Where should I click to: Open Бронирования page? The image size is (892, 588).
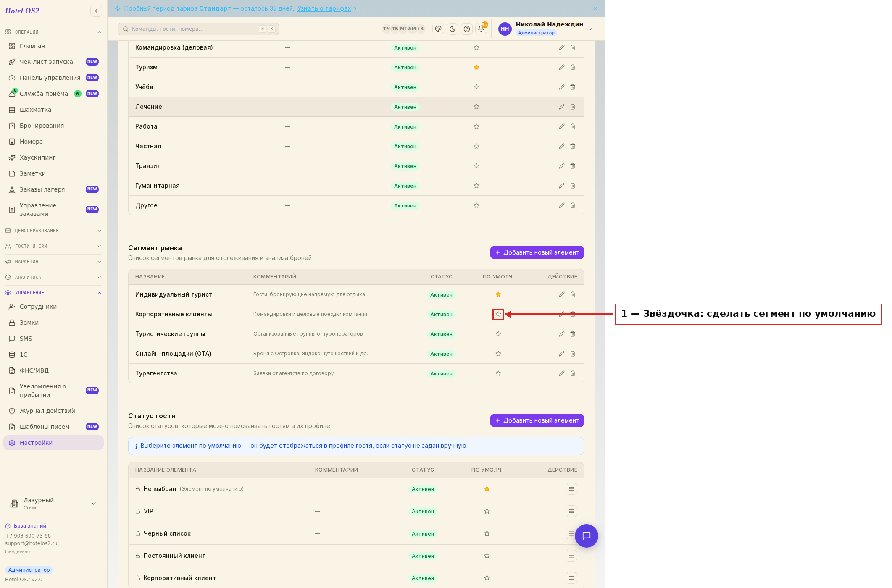tap(53, 126)
